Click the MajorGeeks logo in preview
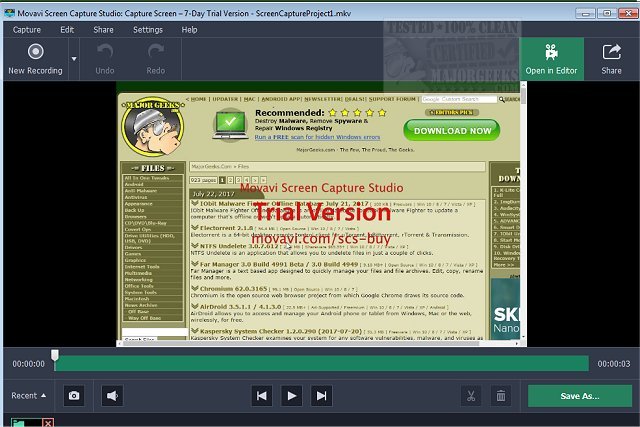The height and width of the screenshot is (427, 640). point(153,127)
